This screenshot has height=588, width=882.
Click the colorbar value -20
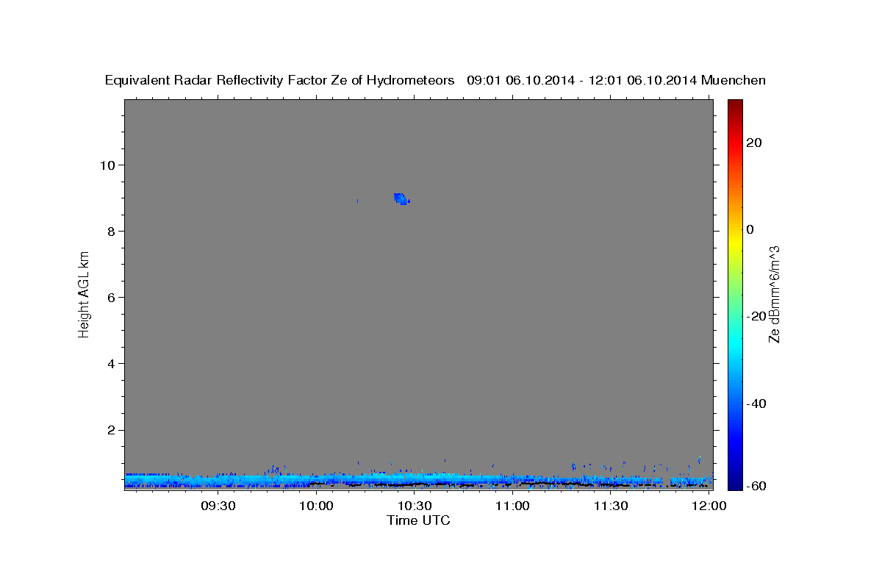point(756,316)
